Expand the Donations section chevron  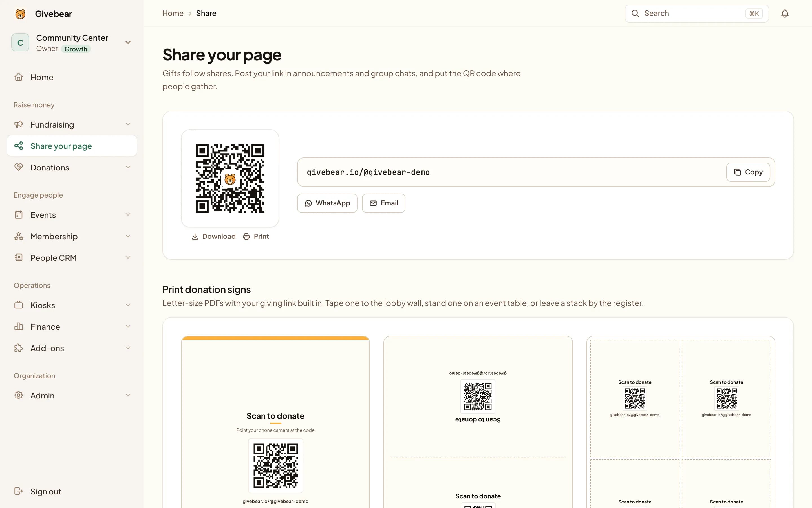point(128,167)
